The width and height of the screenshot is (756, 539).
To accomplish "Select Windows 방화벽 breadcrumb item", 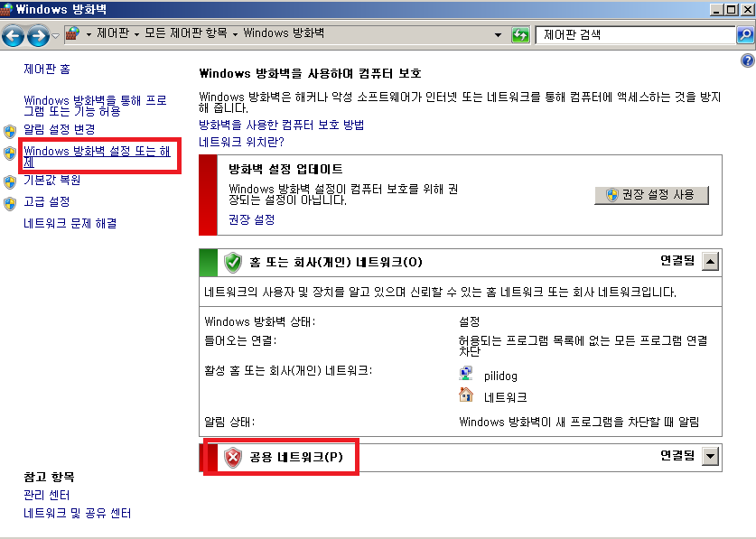I will pos(284,33).
